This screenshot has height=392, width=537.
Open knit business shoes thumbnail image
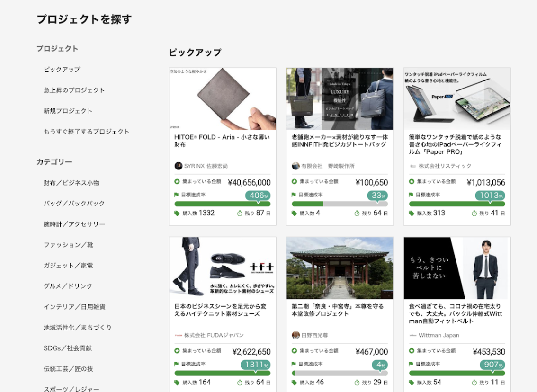tap(223, 268)
